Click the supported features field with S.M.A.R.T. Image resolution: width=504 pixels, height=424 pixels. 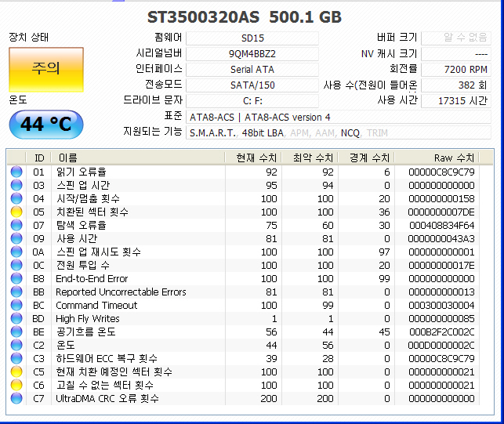click(339, 132)
